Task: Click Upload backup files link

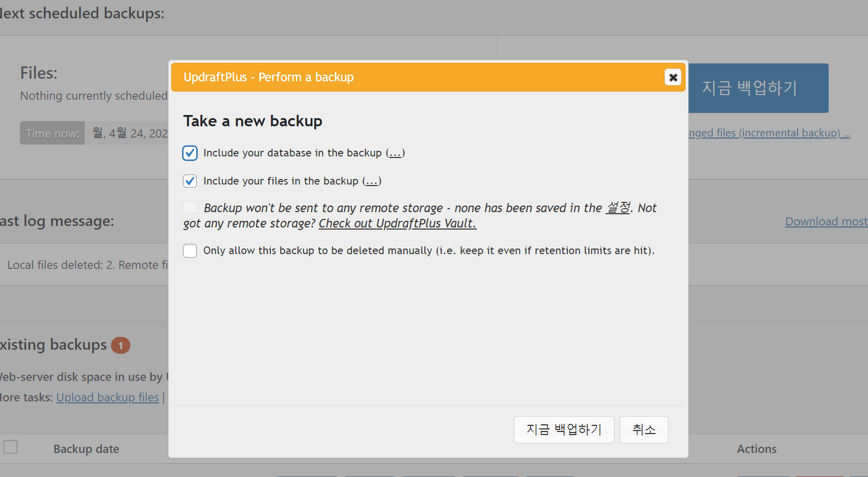Action: (107, 397)
